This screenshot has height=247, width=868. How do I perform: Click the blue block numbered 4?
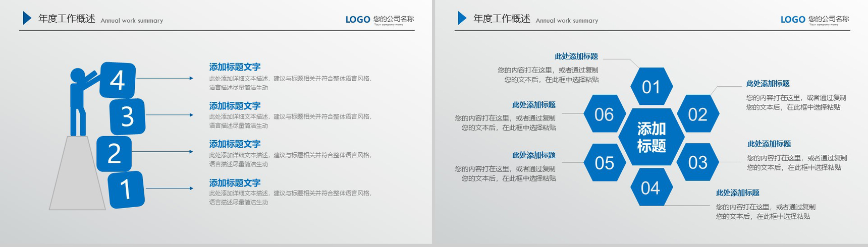coord(118,80)
